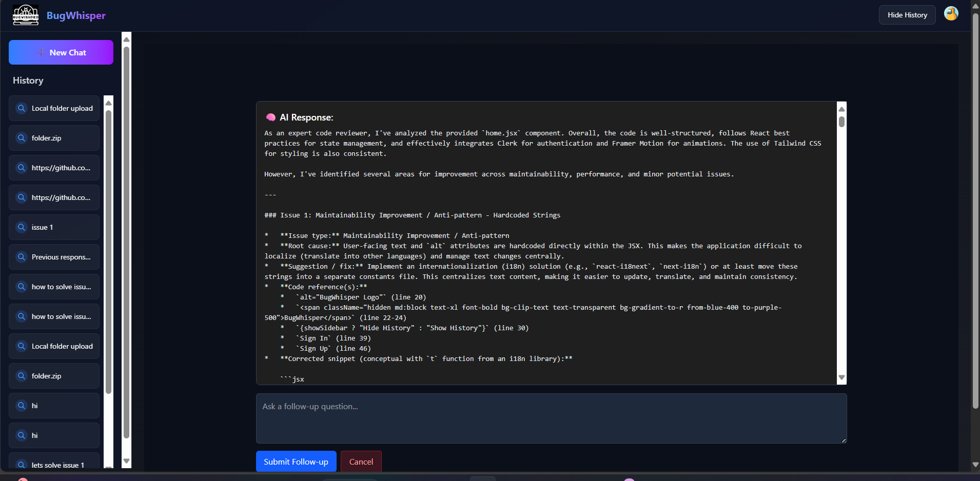Viewport: 980px width, 481px height.
Task: Click the sidebar's outer scroll-down arrow
Action: [126, 461]
